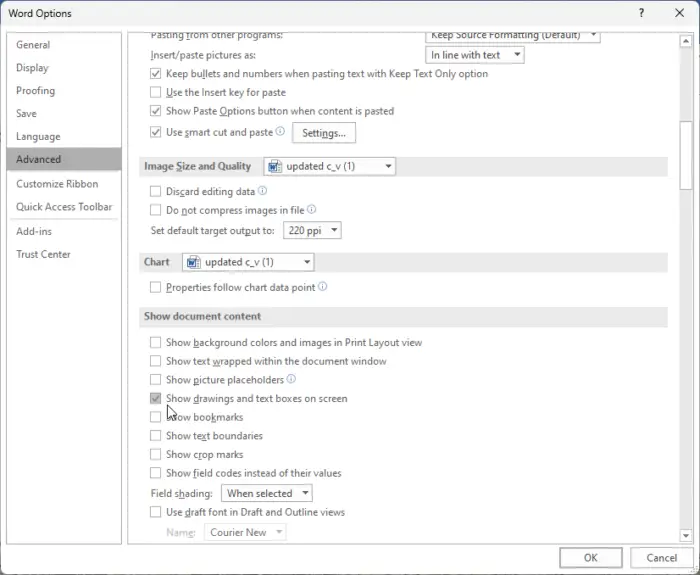Click info icon next to Do not compress images
This screenshot has width=700, height=575.
point(312,209)
